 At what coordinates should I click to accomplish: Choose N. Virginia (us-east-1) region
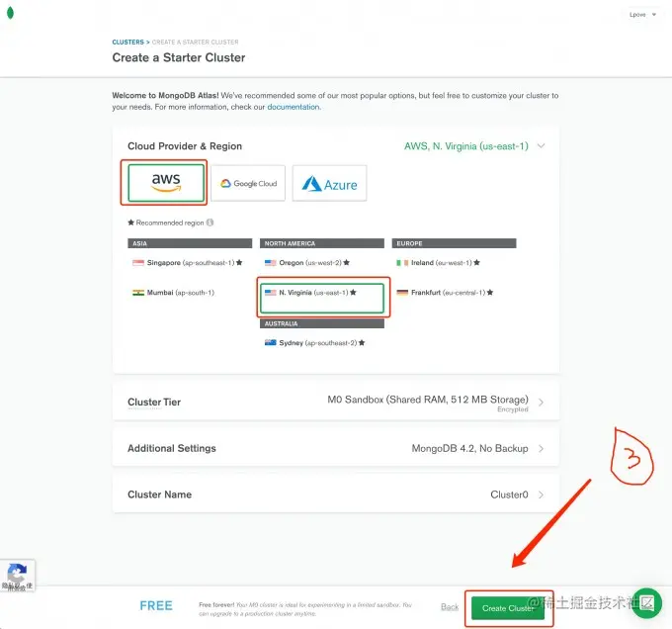[322, 298]
